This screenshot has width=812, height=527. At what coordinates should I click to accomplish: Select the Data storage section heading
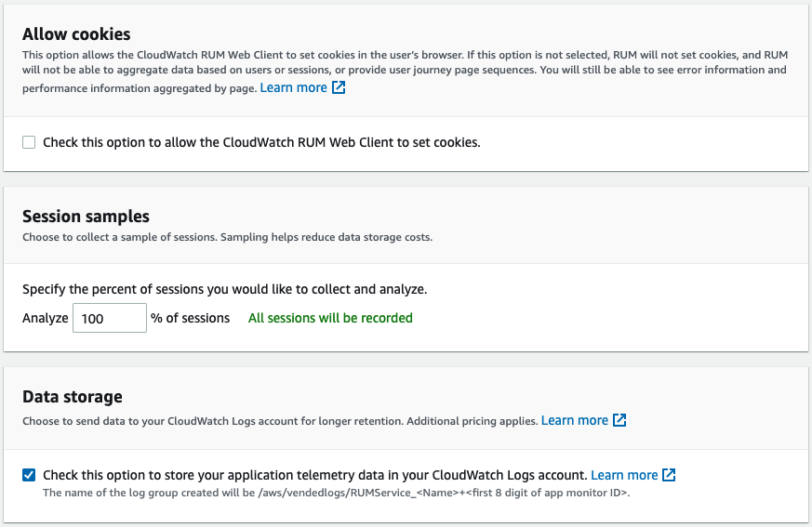tap(73, 397)
